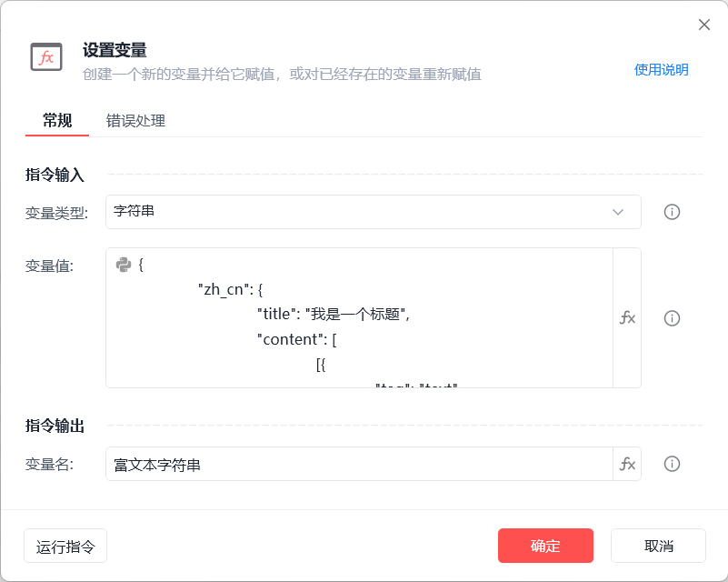Show info tooltip for 变量类型
Viewport: 728px width, 582px height.
tap(672, 212)
